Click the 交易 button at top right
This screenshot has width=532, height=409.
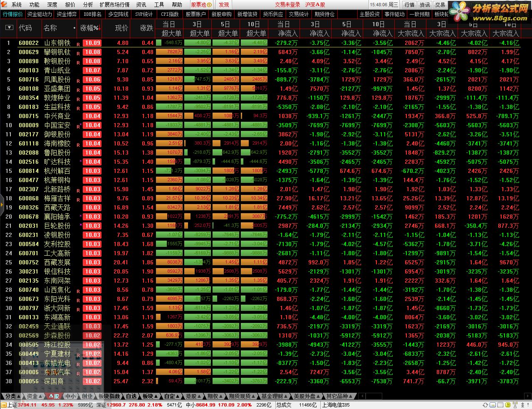(x=440, y=5)
